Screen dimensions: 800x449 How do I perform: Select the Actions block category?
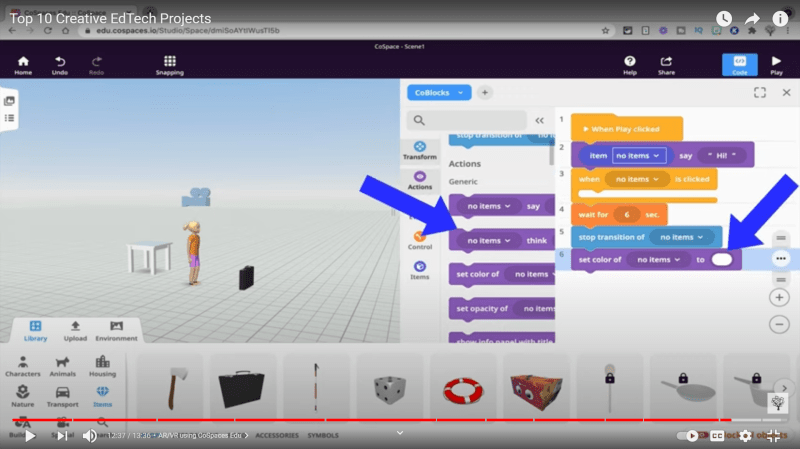[420, 181]
